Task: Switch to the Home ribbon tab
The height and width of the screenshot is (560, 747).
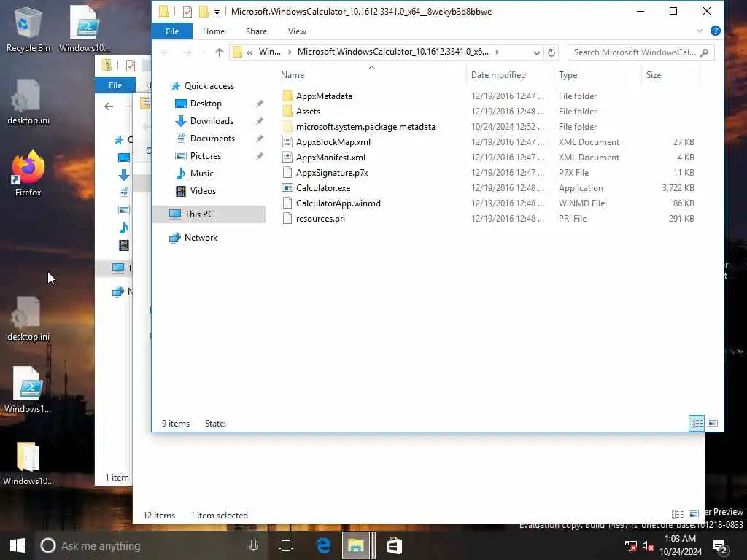Action: coord(214,31)
